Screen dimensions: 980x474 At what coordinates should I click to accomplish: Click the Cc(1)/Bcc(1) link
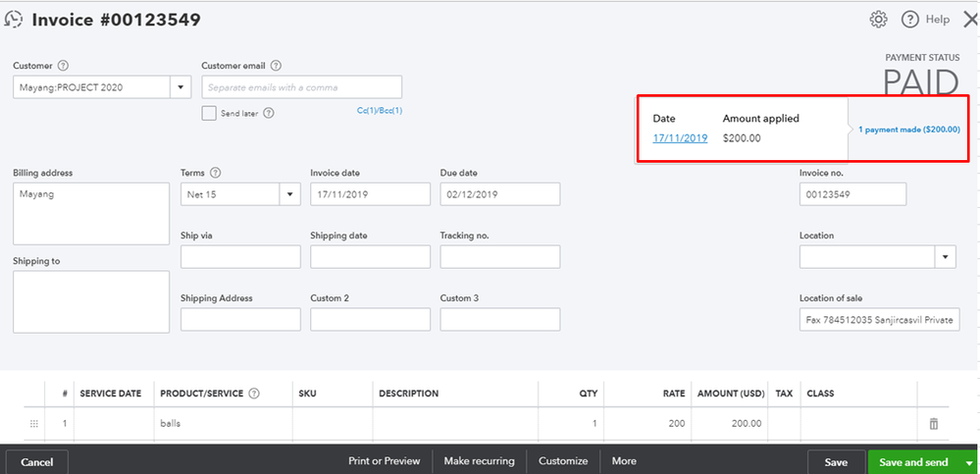(380, 110)
